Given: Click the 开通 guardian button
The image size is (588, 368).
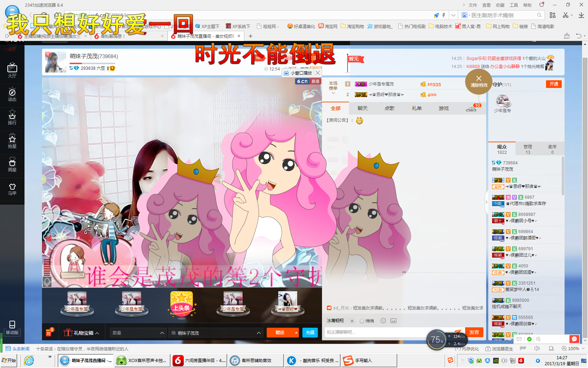Looking at the screenshot, I should click(554, 84).
